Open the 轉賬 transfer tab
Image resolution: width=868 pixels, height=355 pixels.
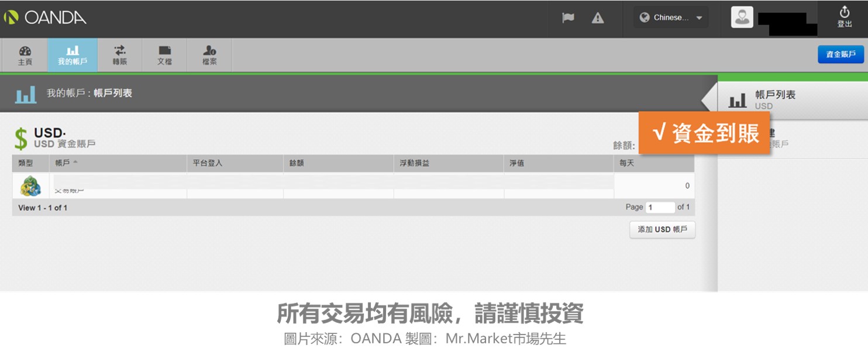(x=120, y=56)
